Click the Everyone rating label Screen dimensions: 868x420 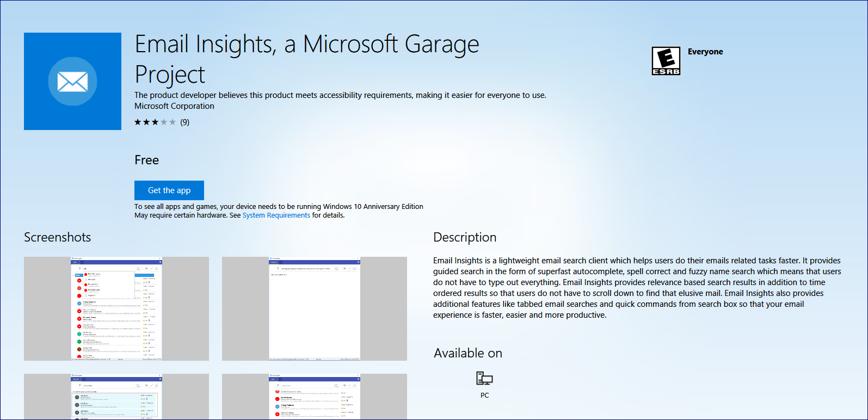pyautogui.click(x=705, y=52)
